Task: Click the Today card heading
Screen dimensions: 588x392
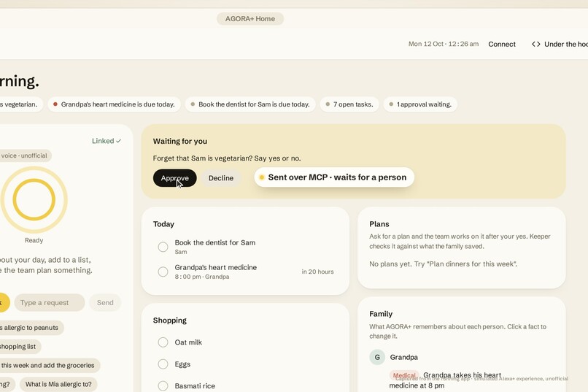Action: (x=163, y=224)
